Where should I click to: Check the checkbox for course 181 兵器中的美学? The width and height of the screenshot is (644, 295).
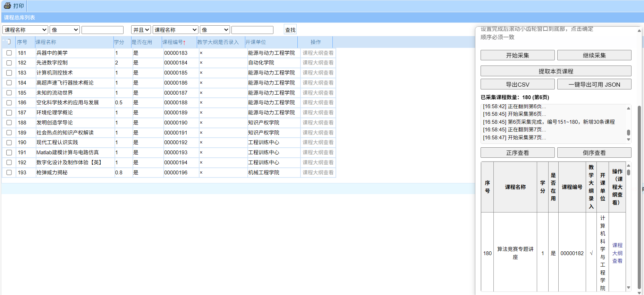[9, 53]
